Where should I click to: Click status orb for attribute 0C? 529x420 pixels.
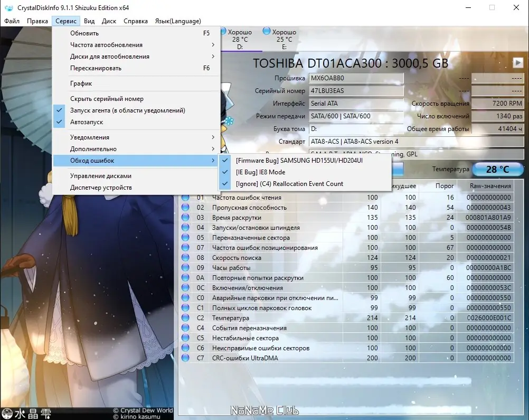[x=185, y=287]
